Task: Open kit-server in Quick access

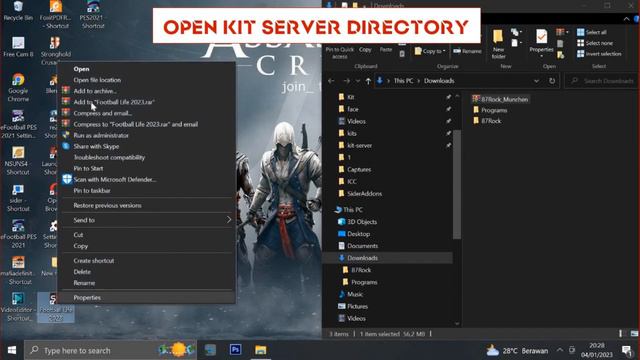Action: (355, 145)
